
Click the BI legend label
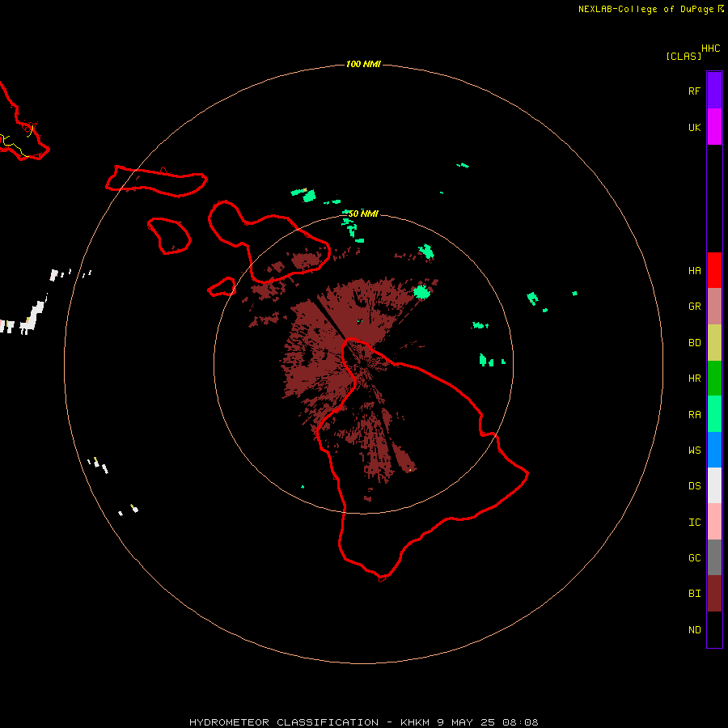[694, 594]
